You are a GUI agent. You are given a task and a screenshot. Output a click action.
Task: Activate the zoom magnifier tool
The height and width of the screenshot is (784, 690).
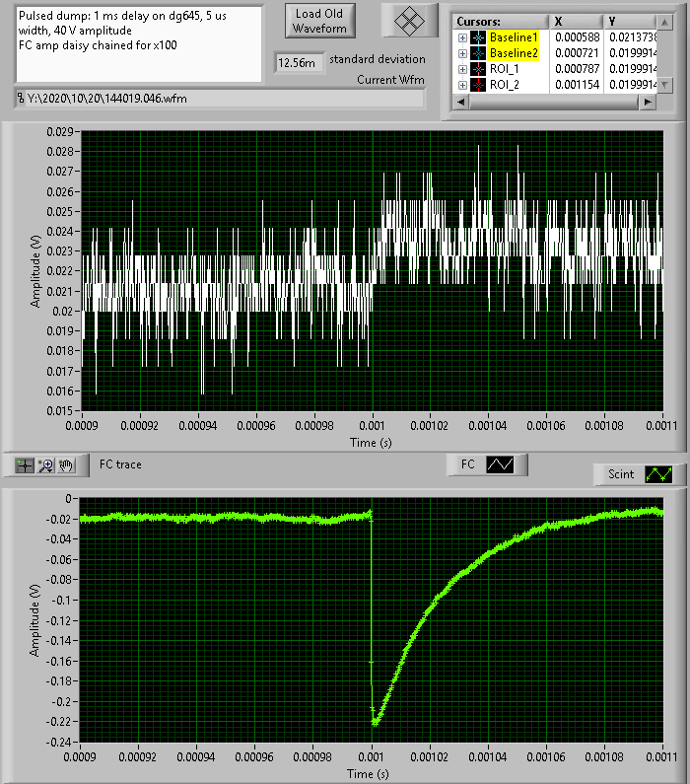tap(45, 463)
